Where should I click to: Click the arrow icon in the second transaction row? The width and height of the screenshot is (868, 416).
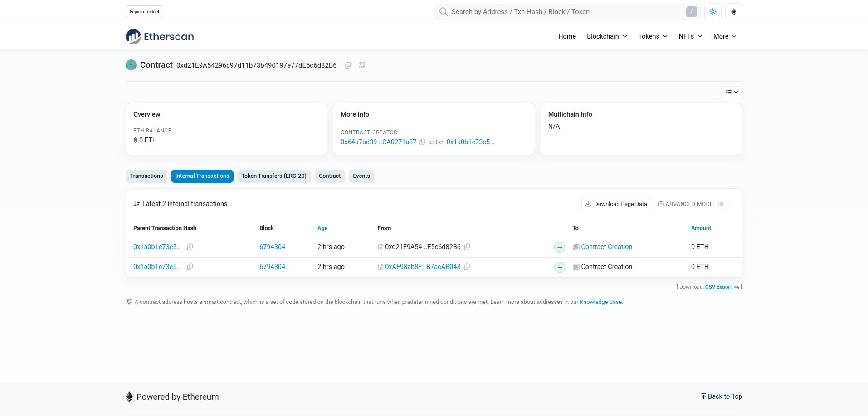tap(560, 267)
